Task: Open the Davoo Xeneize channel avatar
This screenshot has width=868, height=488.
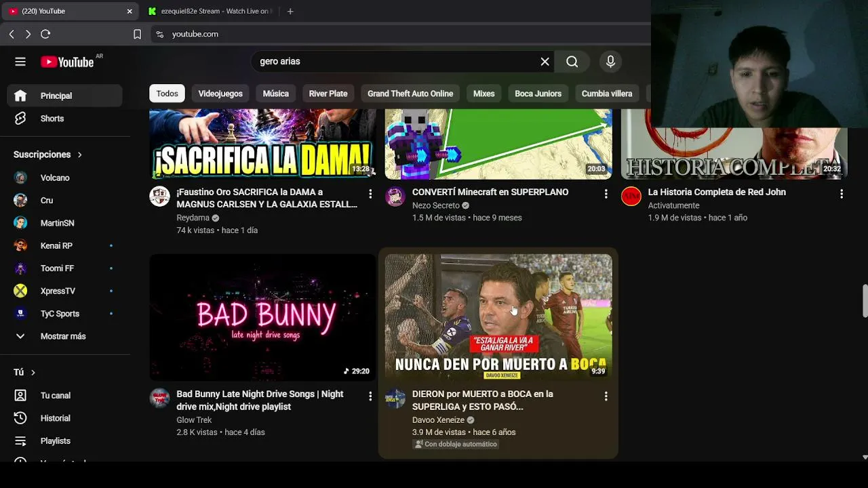Action: coord(395,398)
